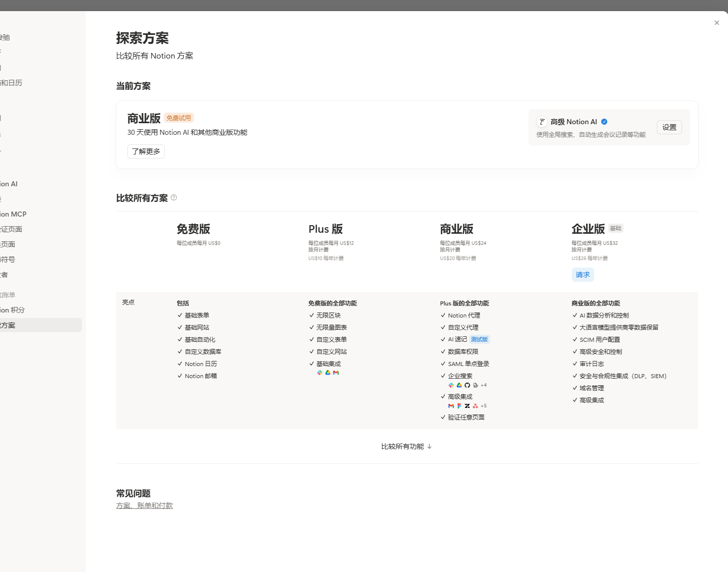Click the 验证任意页面 feature row
The image size is (728, 572).
point(462,417)
